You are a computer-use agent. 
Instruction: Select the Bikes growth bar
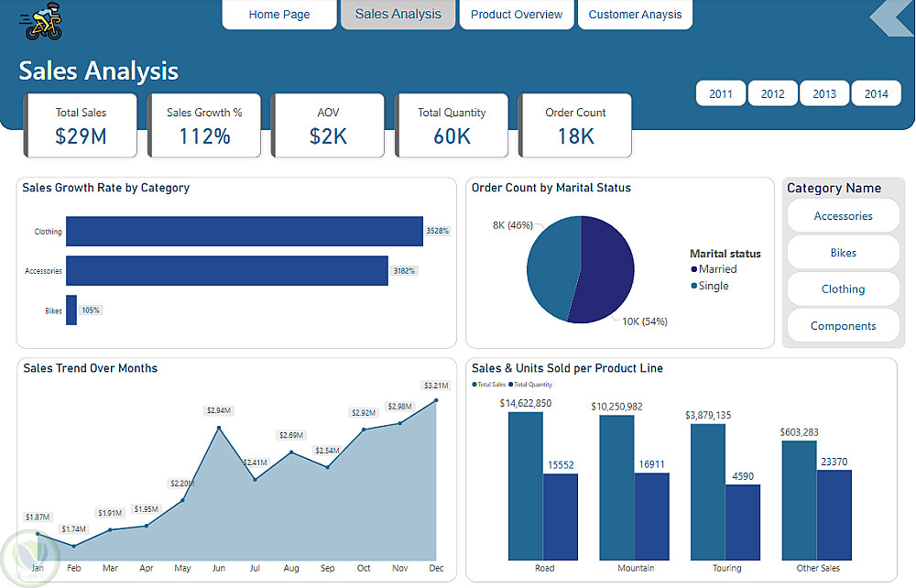[x=71, y=310]
